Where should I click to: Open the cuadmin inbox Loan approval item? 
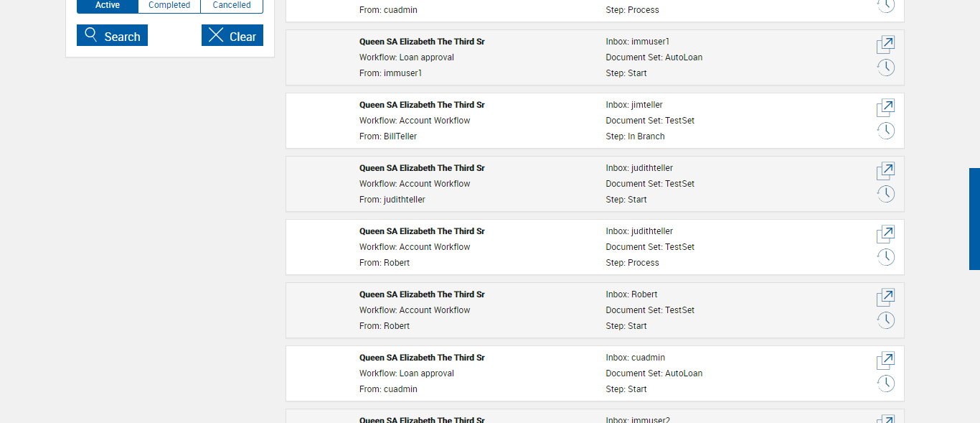coord(886,361)
